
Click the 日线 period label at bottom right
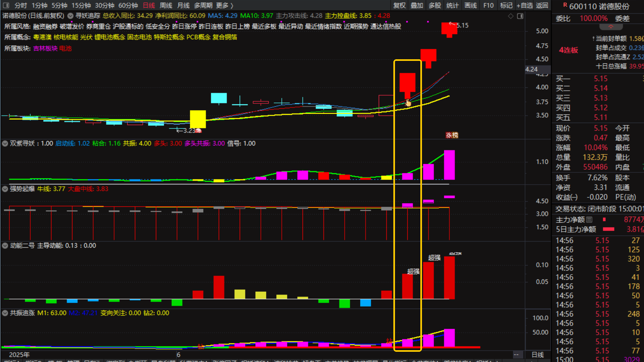(538, 355)
